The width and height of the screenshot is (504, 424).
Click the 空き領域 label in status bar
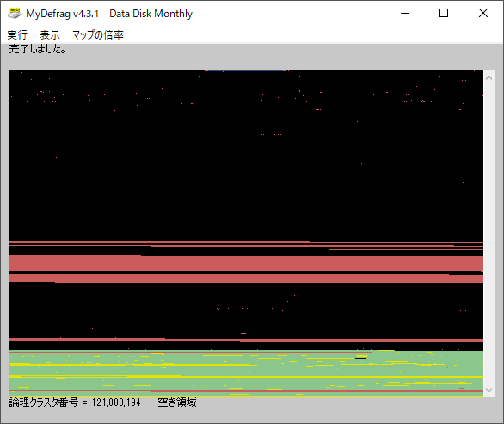coord(177,402)
